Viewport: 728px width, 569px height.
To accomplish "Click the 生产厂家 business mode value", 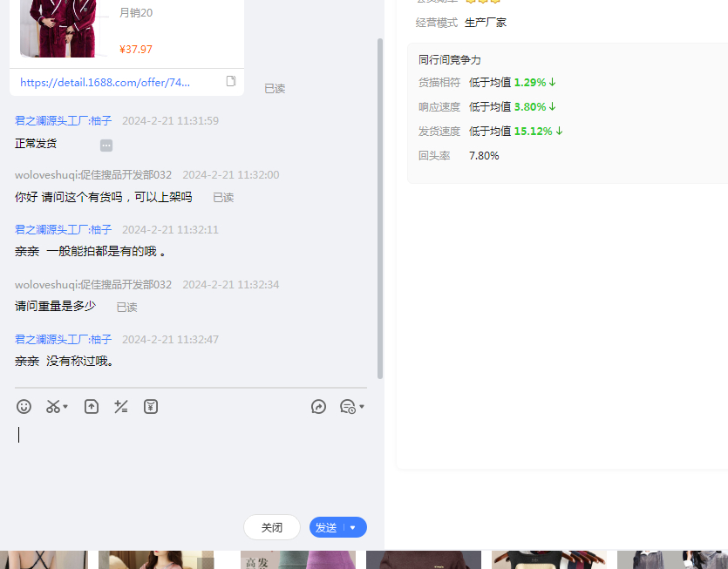I will tap(486, 23).
